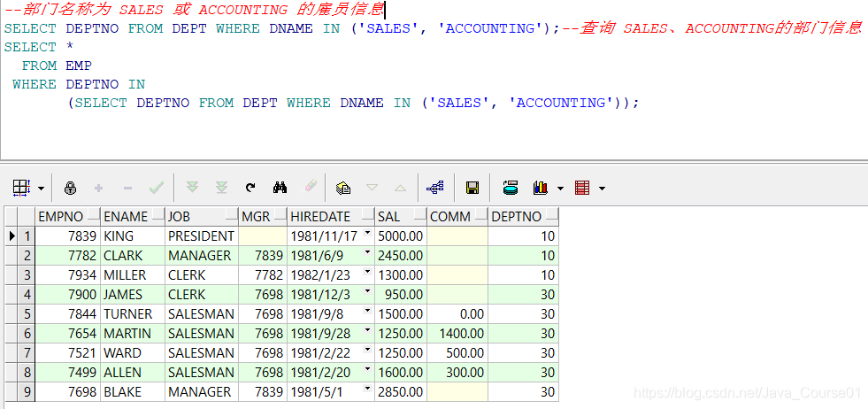The image size is (868, 409).
Task: Select the WARD name cell
Action: [133, 353]
